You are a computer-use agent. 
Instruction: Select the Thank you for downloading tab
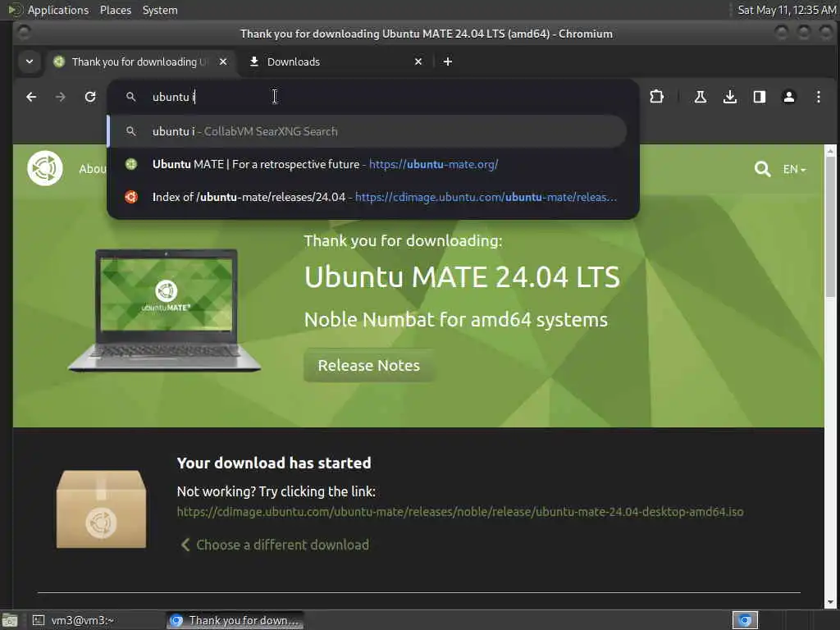[140, 62]
